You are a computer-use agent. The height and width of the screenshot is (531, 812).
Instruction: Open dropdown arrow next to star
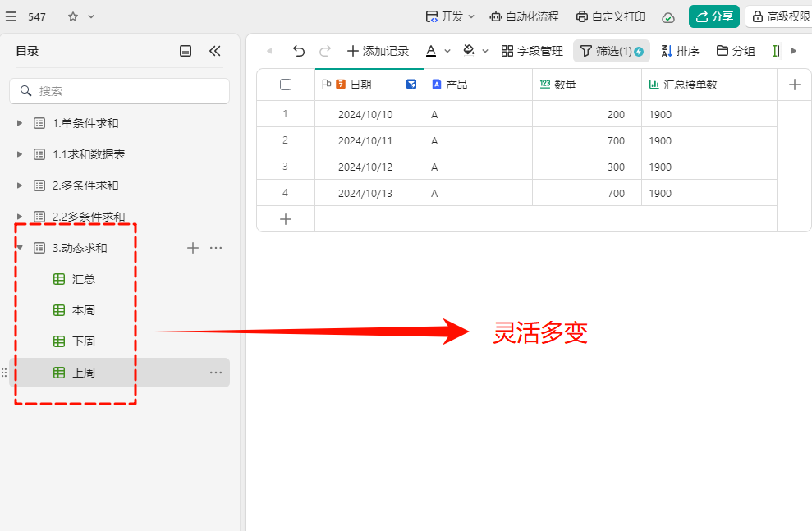(91, 16)
